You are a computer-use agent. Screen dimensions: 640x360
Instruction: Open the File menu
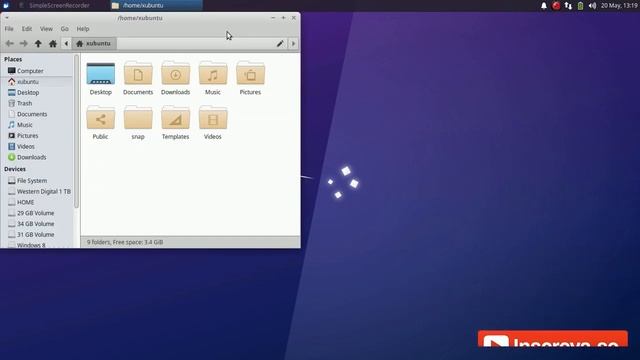[x=9, y=29]
